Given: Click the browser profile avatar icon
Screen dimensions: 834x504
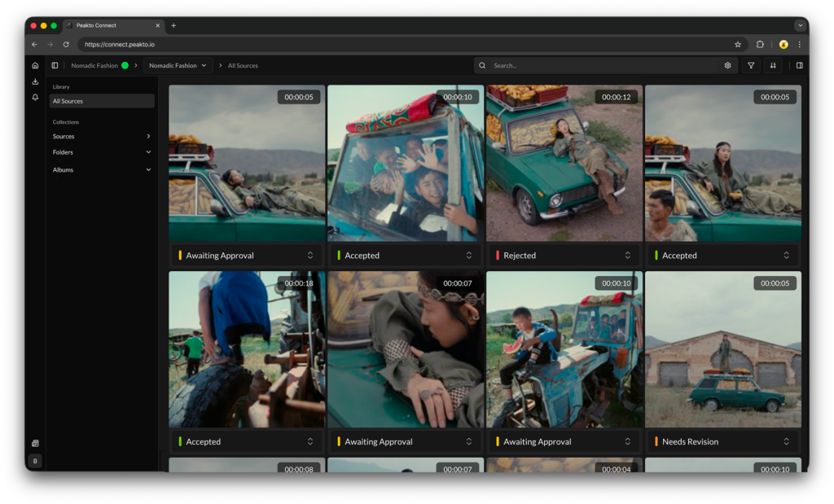Looking at the screenshot, I should (784, 45).
